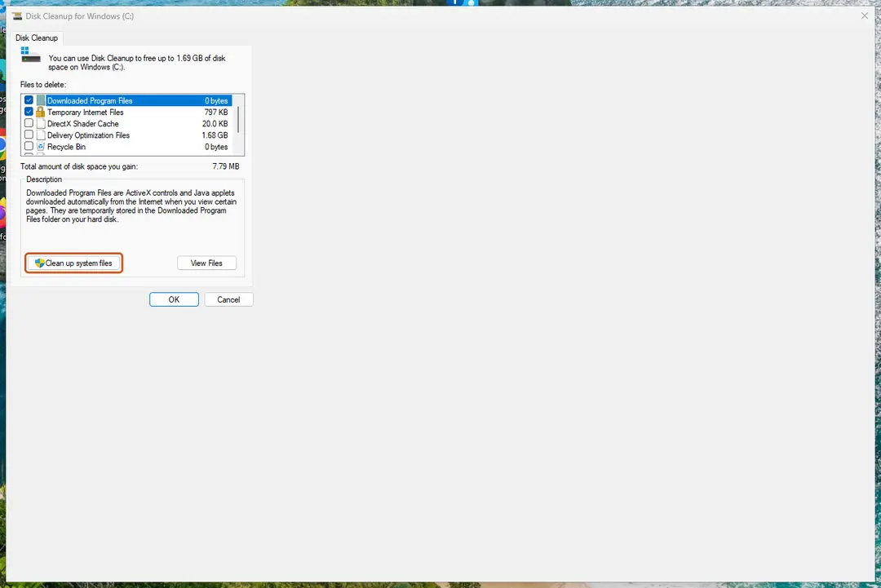Uncheck Downloaded Program Files checkbox
The image size is (881, 588).
pyautogui.click(x=29, y=100)
